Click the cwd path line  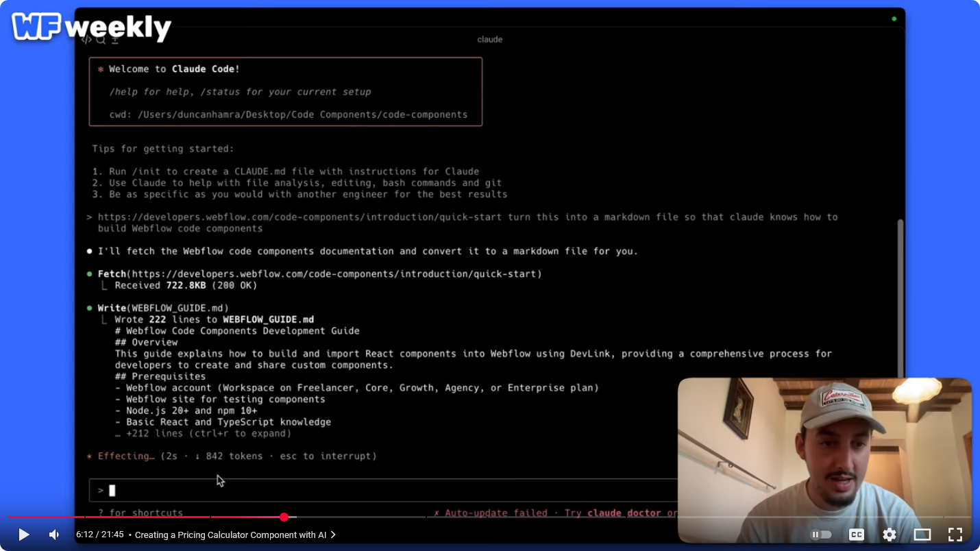pos(289,114)
